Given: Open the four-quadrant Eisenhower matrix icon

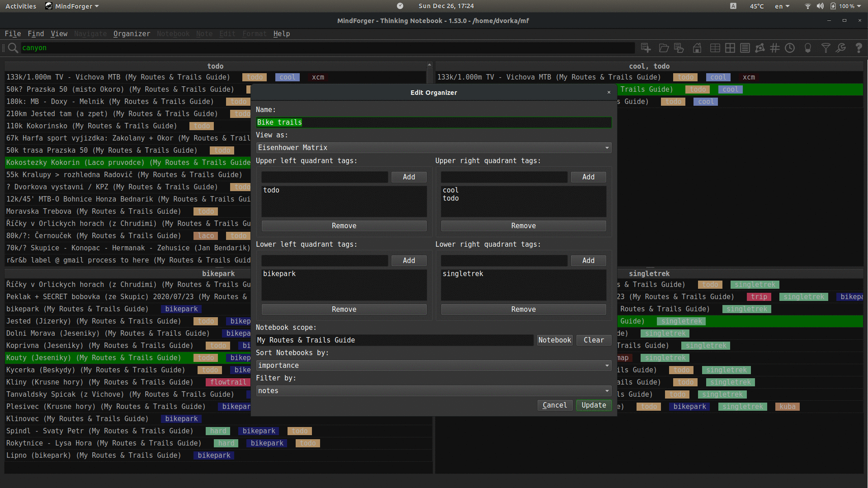Looking at the screenshot, I should point(730,48).
